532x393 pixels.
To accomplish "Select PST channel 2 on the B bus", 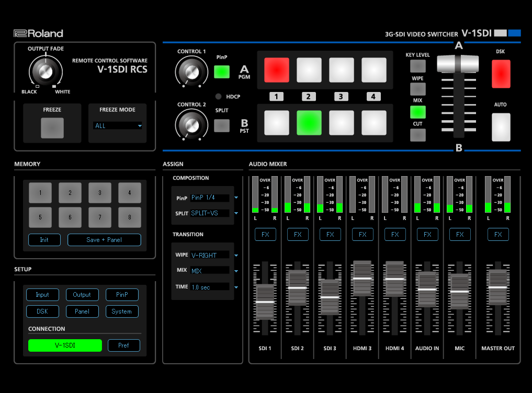I will point(309,122).
